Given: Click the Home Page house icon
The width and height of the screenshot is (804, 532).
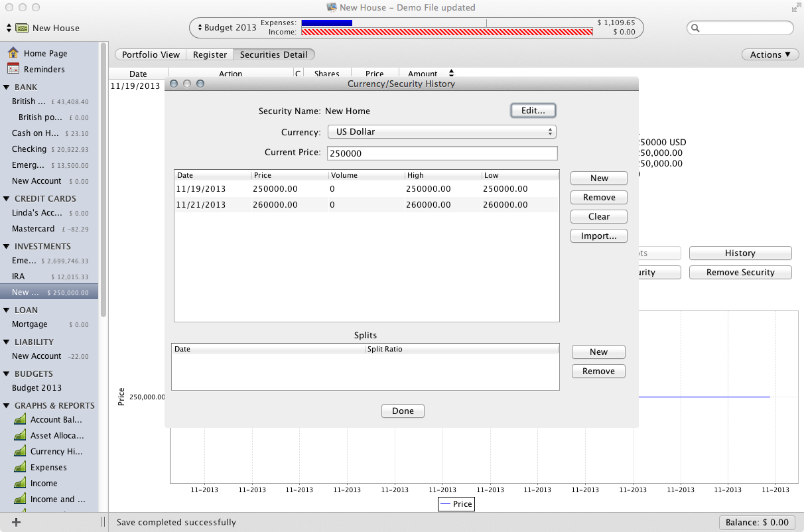Looking at the screenshot, I should click(13, 53).
